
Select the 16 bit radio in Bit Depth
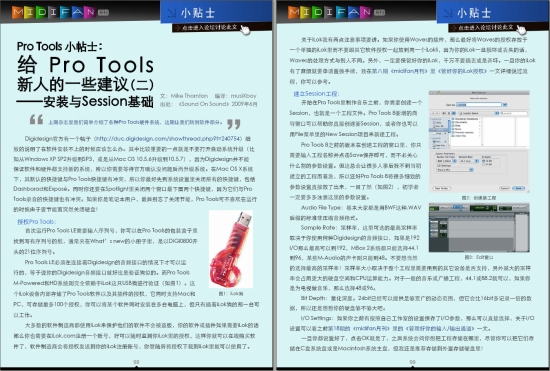(483, 161)
